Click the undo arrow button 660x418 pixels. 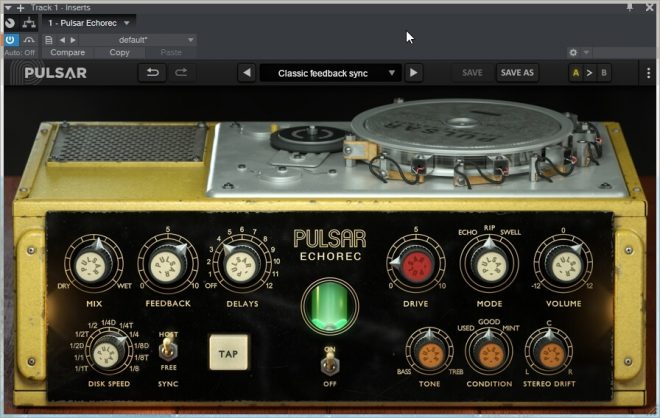coord(152,73)
